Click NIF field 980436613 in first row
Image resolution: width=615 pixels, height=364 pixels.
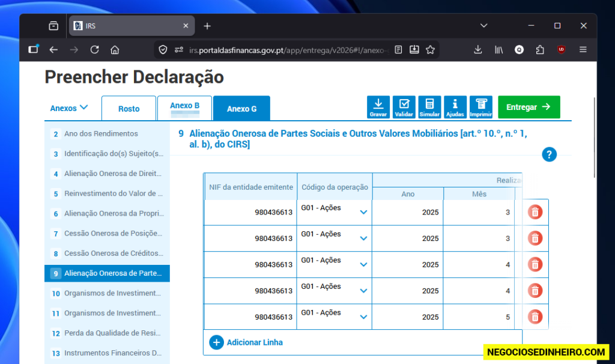(250, 212)
